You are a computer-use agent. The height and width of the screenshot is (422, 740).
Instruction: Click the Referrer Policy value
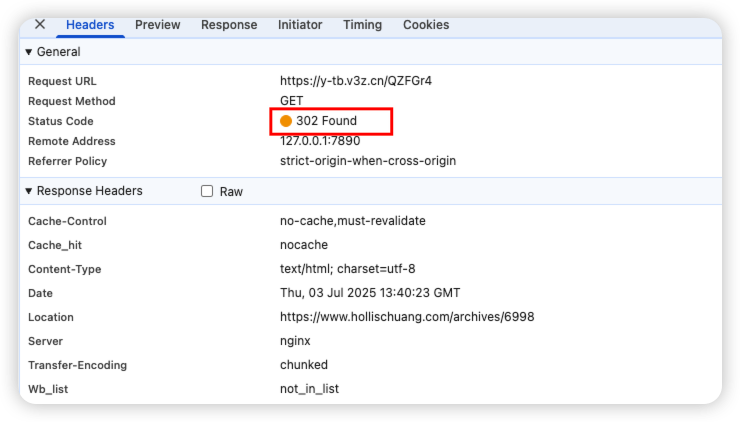pyautogui.click(x=368, y=161)
